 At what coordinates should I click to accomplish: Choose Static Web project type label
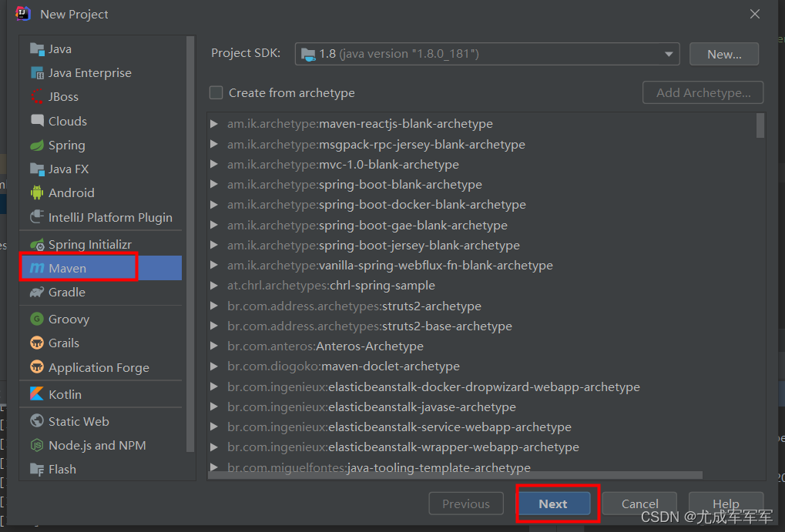tap(79, 421)
